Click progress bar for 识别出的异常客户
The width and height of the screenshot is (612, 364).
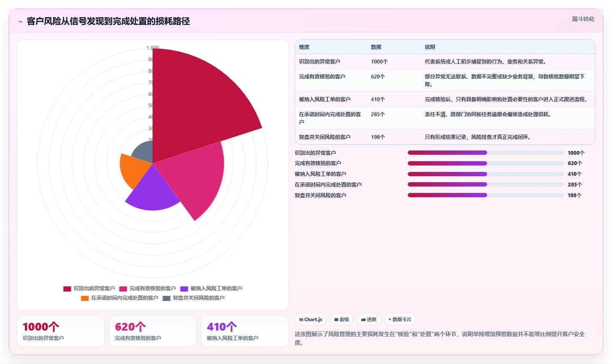[486, 153]
